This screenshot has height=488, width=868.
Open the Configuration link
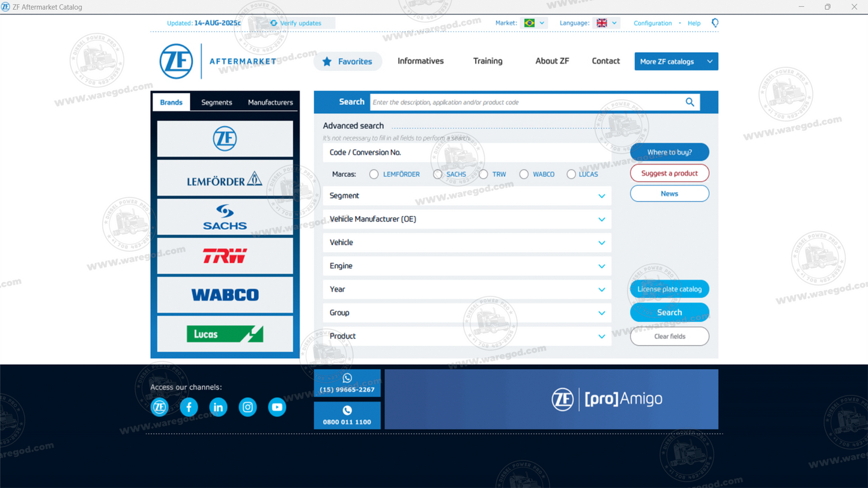[652, 23]
